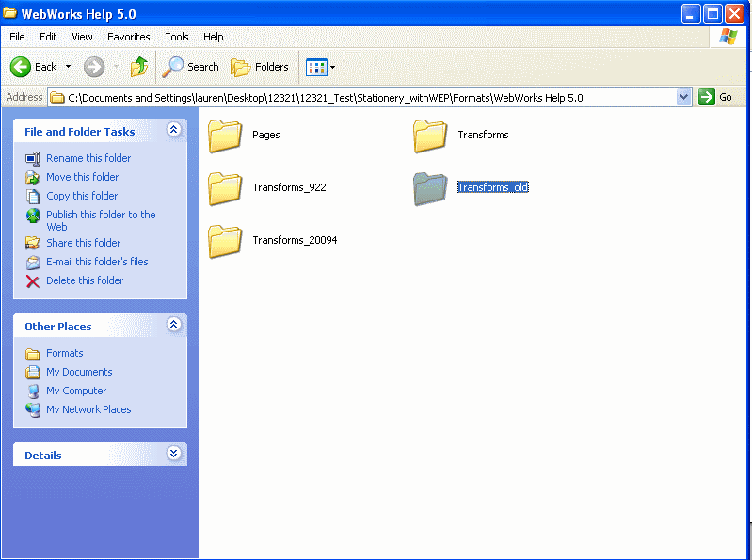Collapse the File and Folder Tasks panel

click(x=173, y=131)
